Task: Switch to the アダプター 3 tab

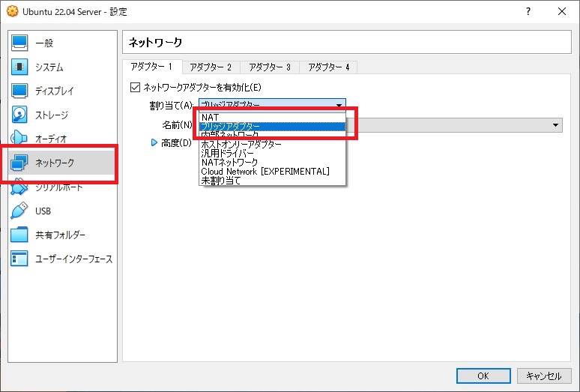Action: 270,67
